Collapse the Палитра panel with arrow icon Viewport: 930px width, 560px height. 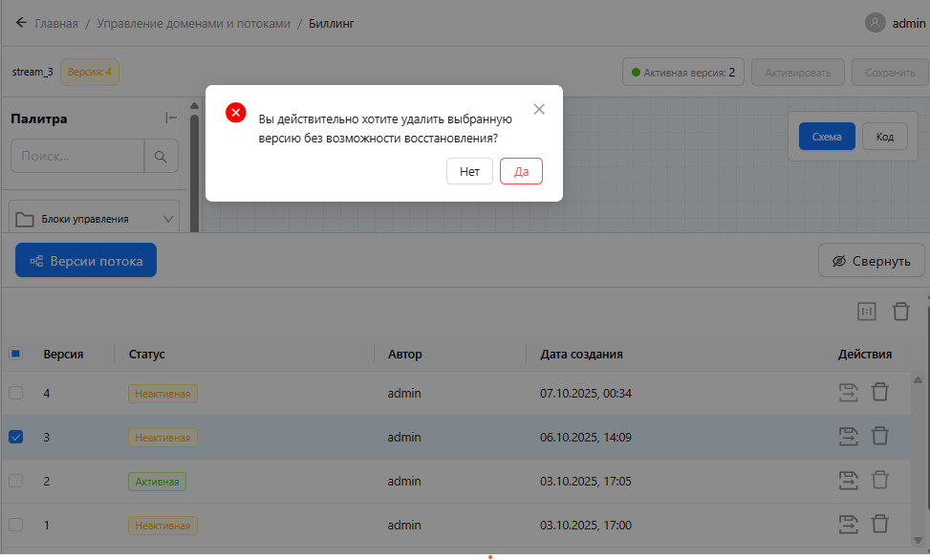[171, 118]
